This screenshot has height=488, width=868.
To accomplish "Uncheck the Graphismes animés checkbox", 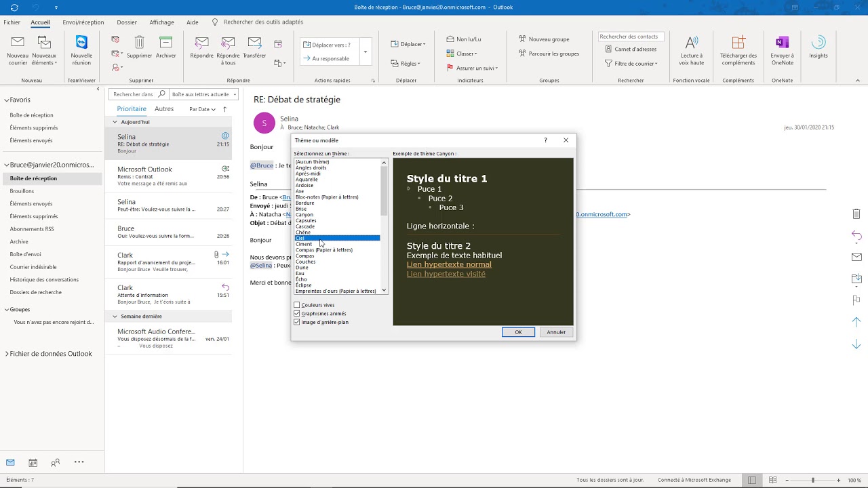I will [x=297, y=314].
